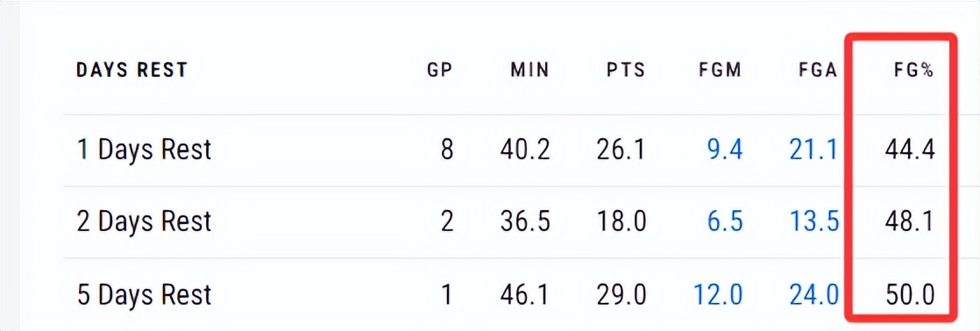Viewport: 980px width, 331px height.
Task: Open the 9.4 FGM link
Action: [x=725, y=151]
